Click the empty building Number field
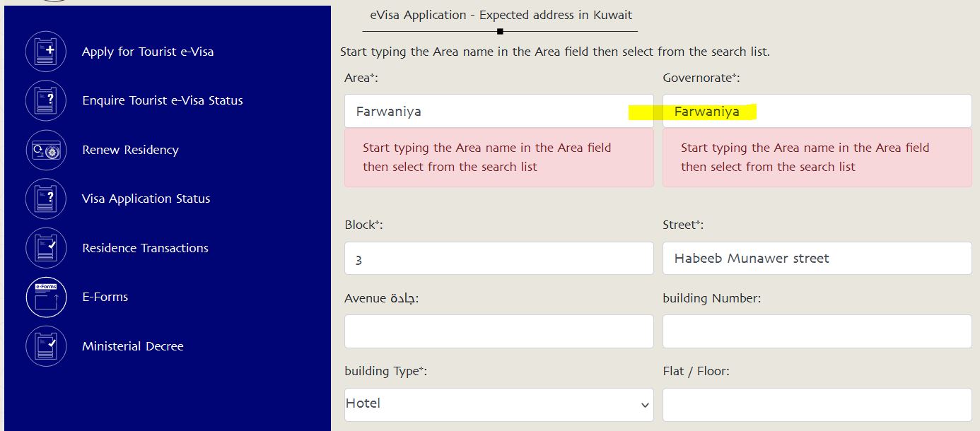 817,331
